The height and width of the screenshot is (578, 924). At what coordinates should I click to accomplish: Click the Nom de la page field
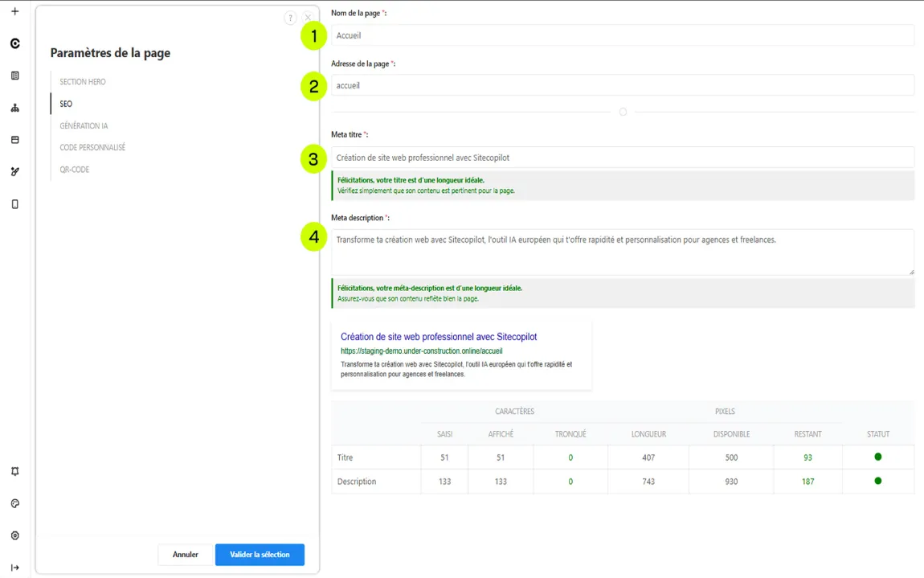tap(623, 35)
